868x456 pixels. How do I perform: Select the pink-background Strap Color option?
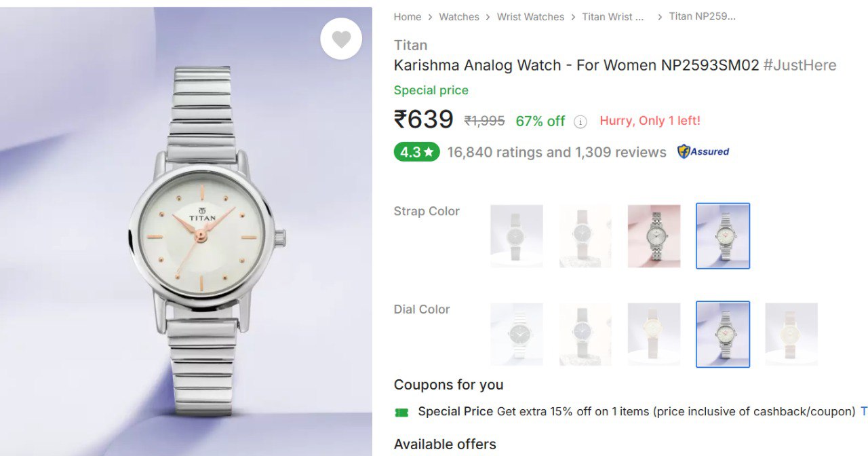coord(654,235)
